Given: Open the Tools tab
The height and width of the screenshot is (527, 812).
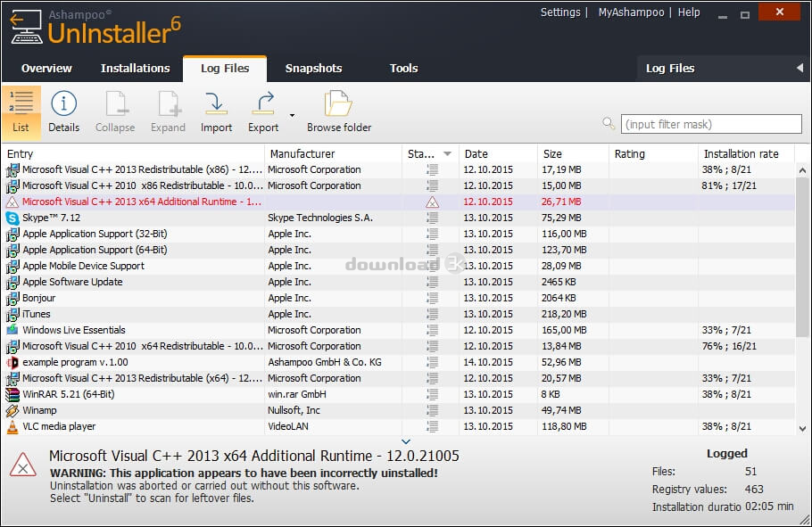Looking at the screenshot, I should 403,68.
